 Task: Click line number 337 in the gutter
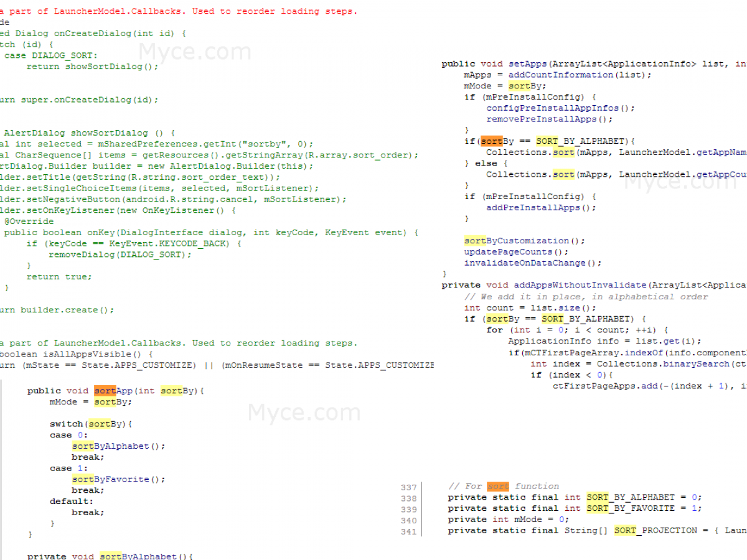click(408, 487)
